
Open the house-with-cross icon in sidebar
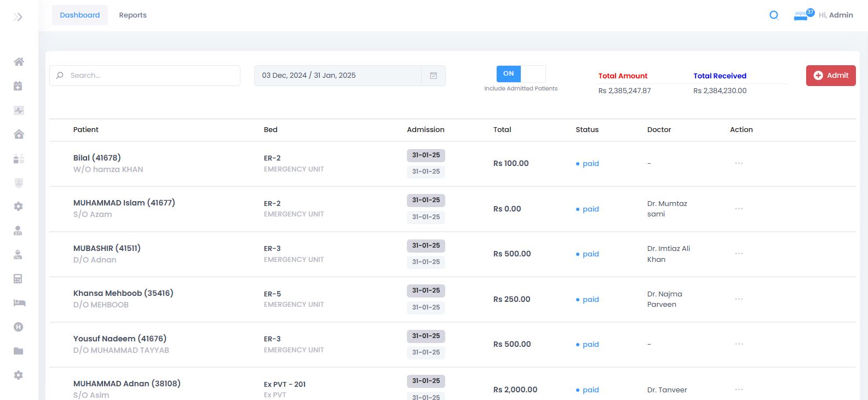[x=19, y=134]
